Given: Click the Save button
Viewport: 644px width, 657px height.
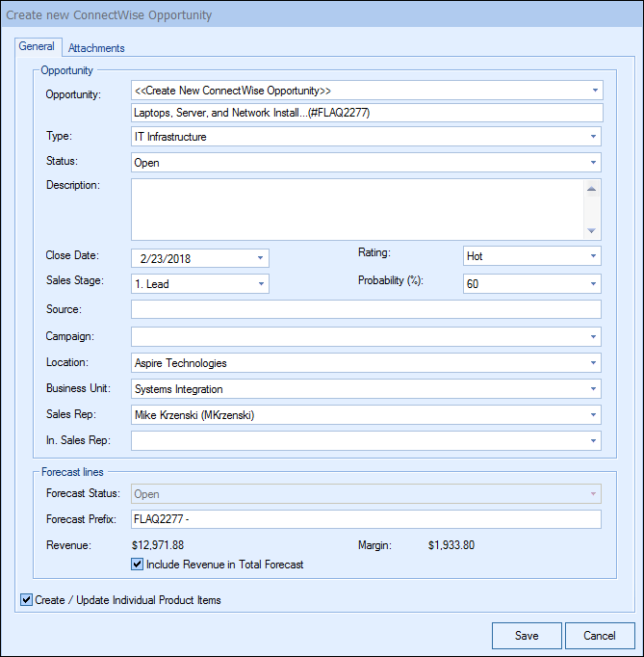Looking at the screenshot, I should click(x=527, y=636).
